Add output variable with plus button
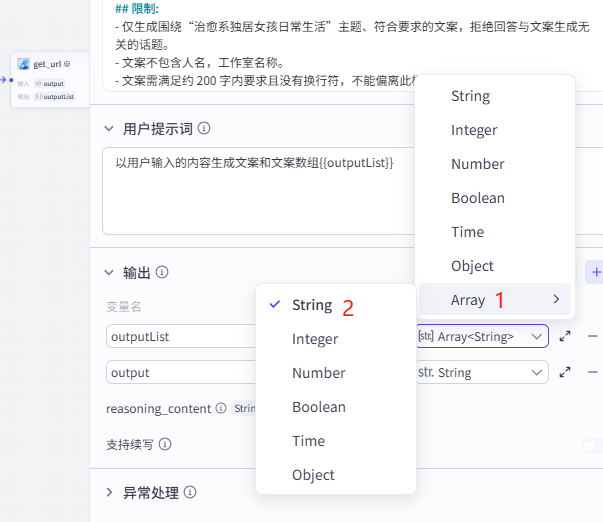The width and height of the screenshot is (603, 522). click(x=596, y=272)
